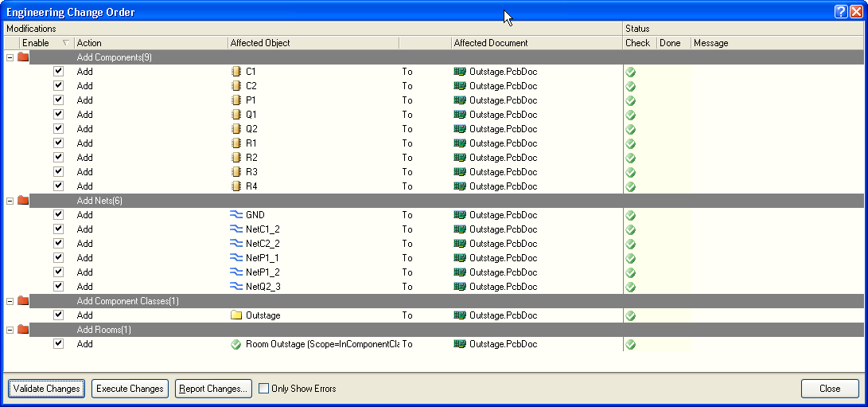The image size is (868, 407).
Task: Click the component icon next to C1
Action: [x=235, y=72]
